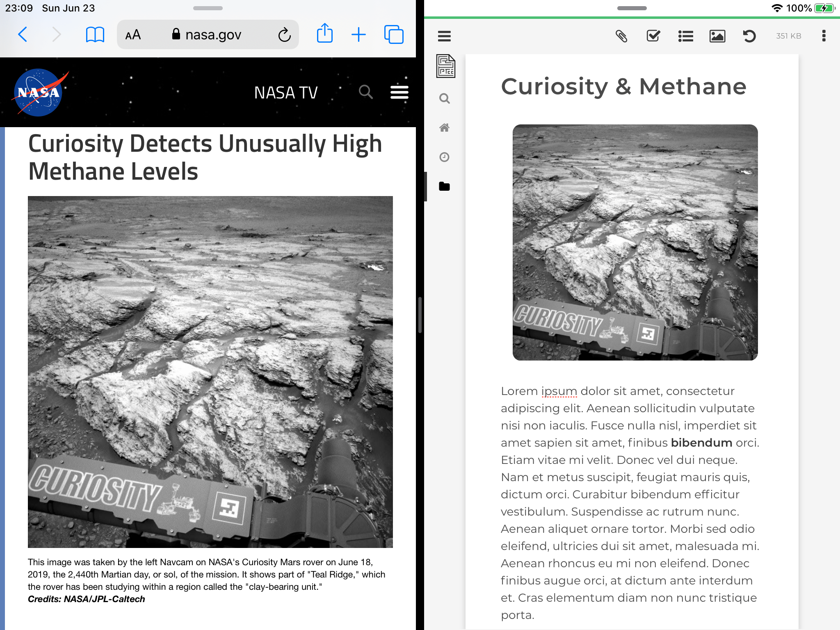Open the note document icon in sidebar
Viewport: 840px width, 630px height.
[445, 66]
